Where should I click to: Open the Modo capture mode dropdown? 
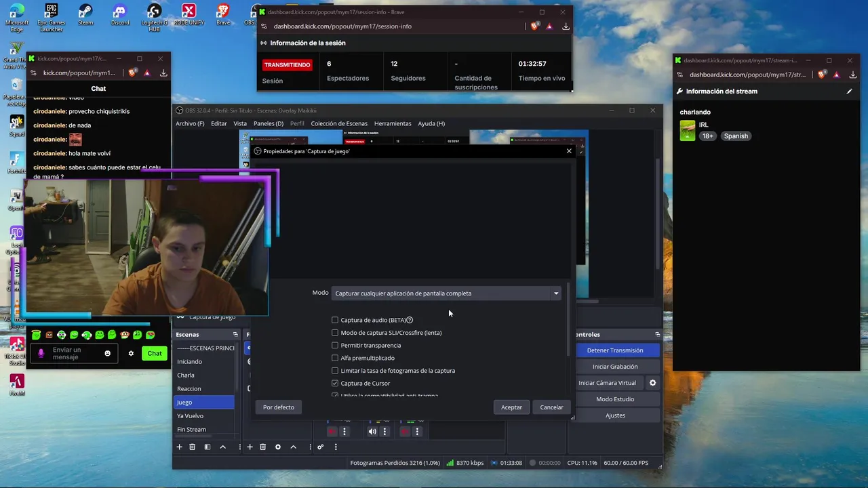click(446, 293)
